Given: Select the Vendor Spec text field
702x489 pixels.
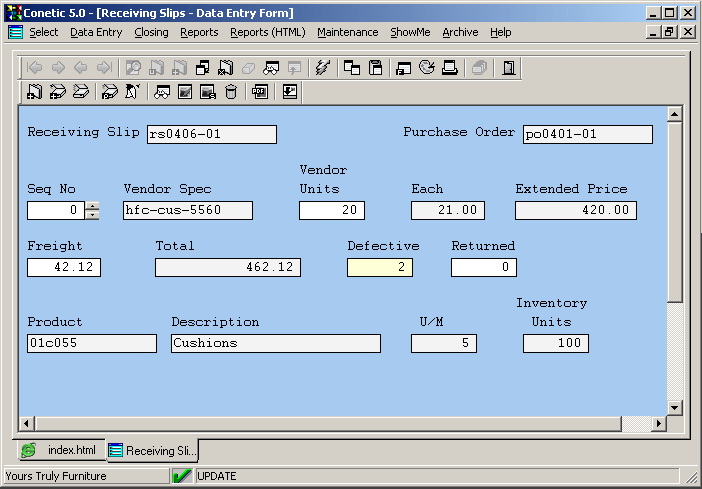Looking at the screenshot, I should tap(187, 210).
